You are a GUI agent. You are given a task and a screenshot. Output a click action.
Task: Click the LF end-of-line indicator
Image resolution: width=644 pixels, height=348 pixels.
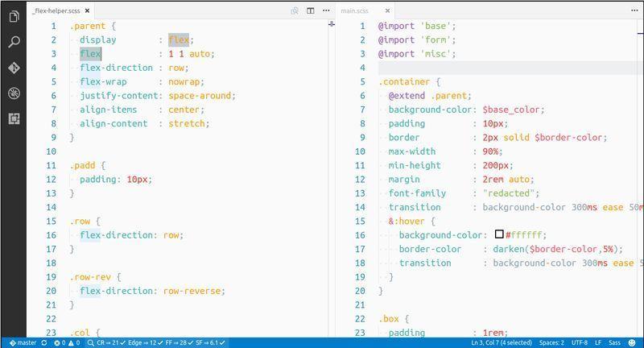click(x=598, y=342)
